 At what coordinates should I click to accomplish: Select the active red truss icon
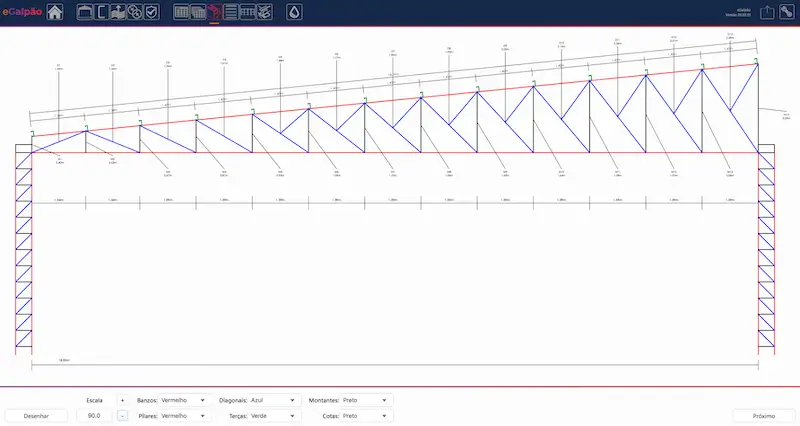point(214,12)
